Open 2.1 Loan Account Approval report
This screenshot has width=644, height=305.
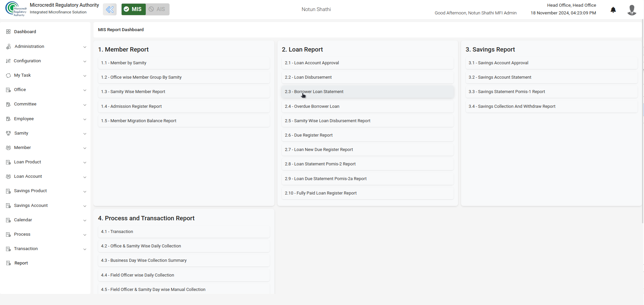pos(368,63)
